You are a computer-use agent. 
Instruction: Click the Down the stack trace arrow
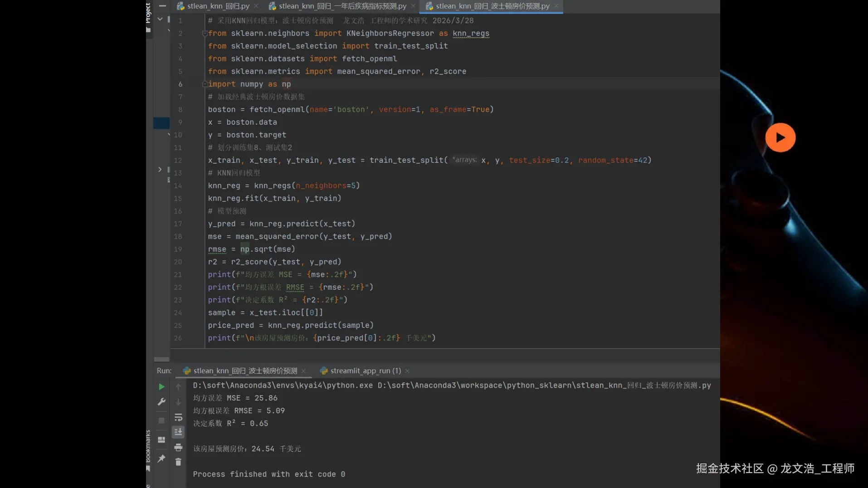point(178,402)
